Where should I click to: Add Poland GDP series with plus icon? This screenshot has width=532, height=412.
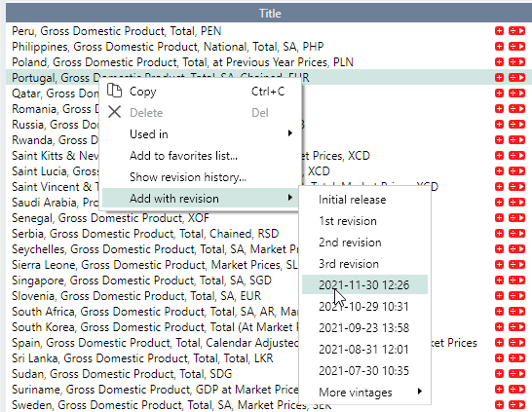point(499,62)
